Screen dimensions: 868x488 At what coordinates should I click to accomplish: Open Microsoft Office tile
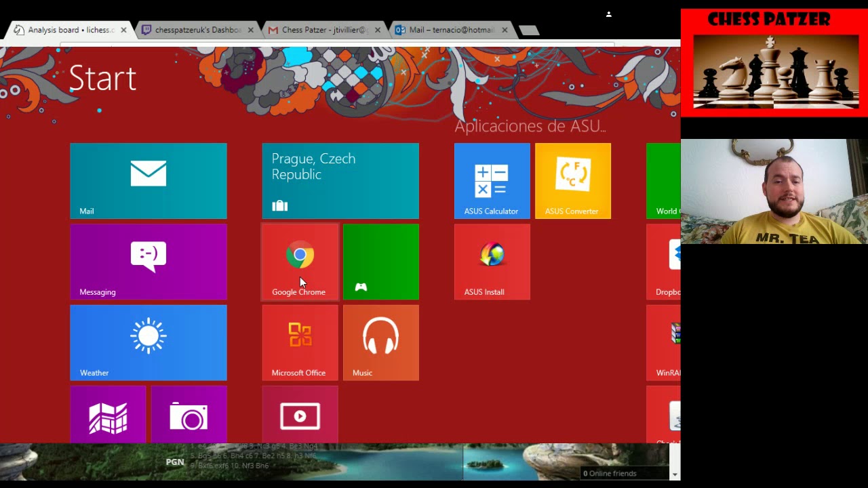click(x=300, y=342)
